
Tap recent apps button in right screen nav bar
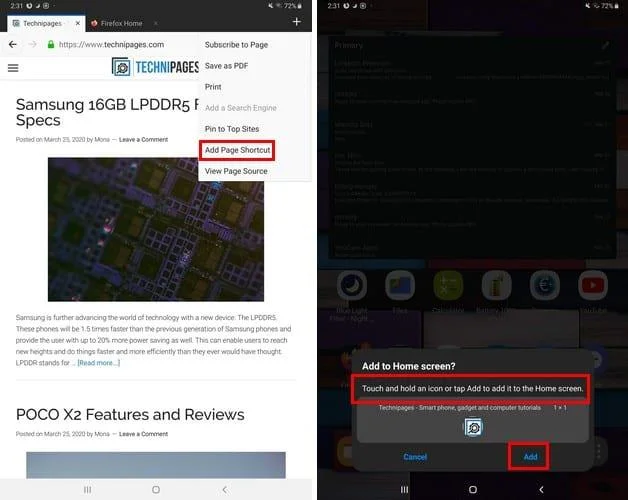pos(405,490)
